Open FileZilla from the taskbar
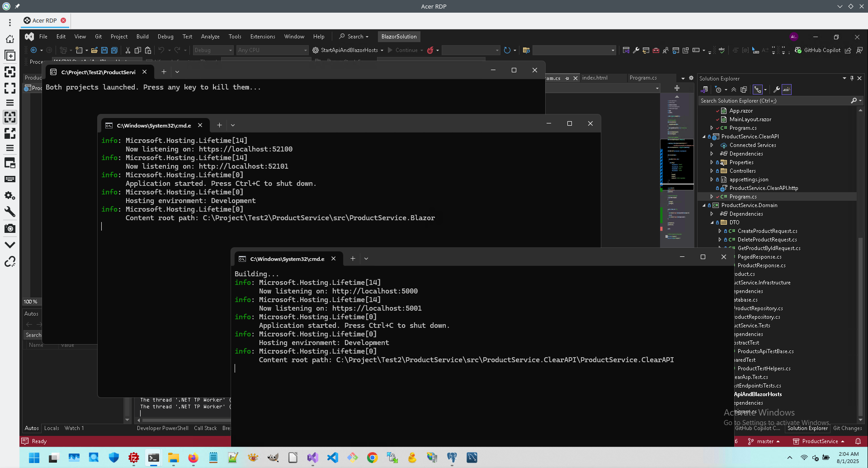 [133, 458]
